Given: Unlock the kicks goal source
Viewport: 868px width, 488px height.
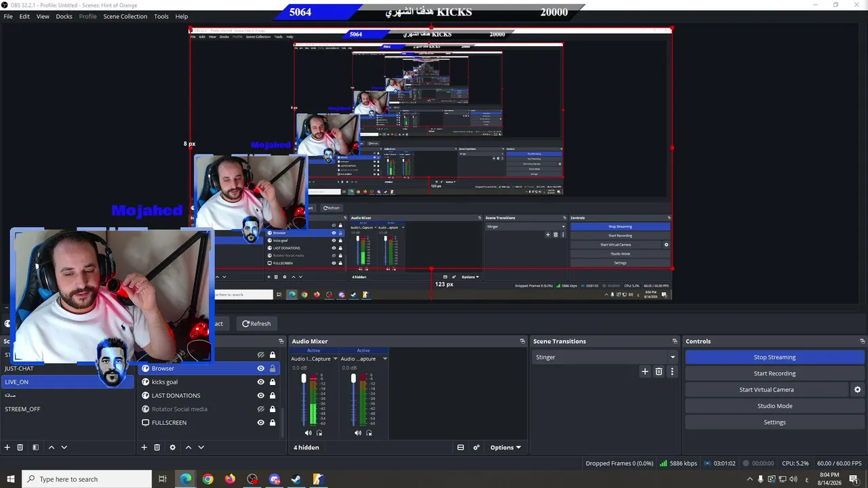Looking at the screenshot, I should click(x=273, y=382).
